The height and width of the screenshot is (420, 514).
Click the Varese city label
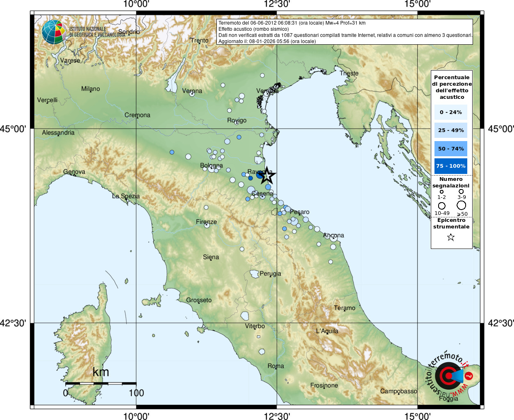point(70,60)
